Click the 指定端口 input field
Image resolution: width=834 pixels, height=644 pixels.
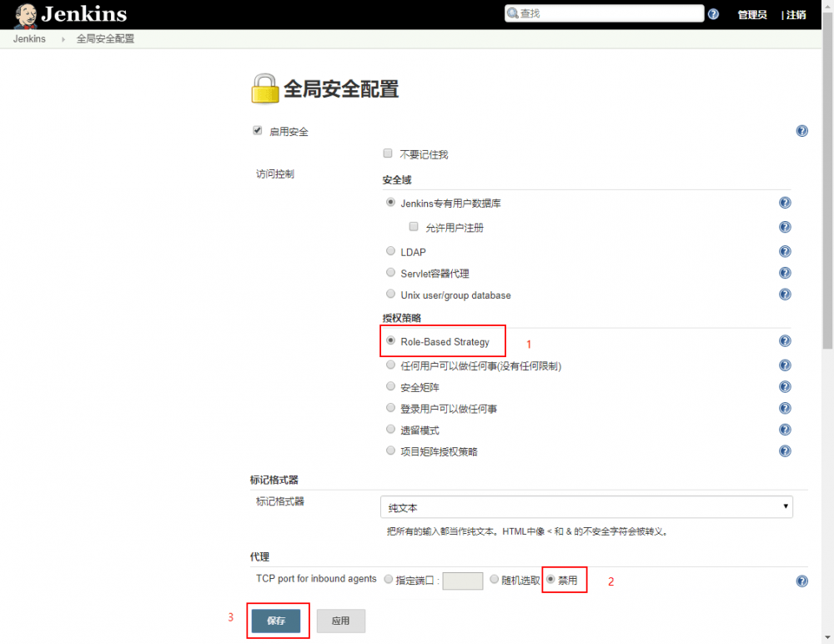463,581
